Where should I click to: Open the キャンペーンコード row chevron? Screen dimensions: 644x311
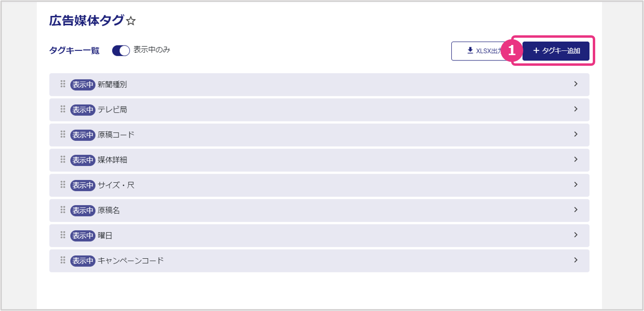575,260
